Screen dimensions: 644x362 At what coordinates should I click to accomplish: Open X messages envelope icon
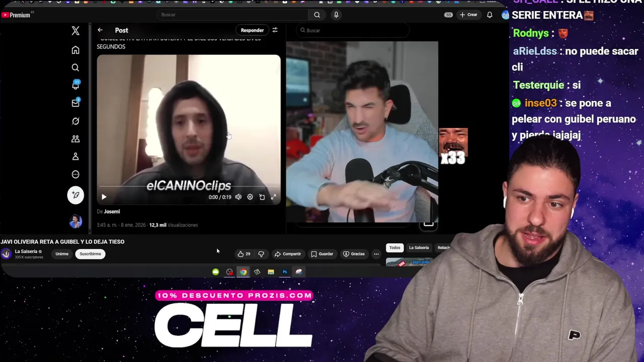[75, 103]
